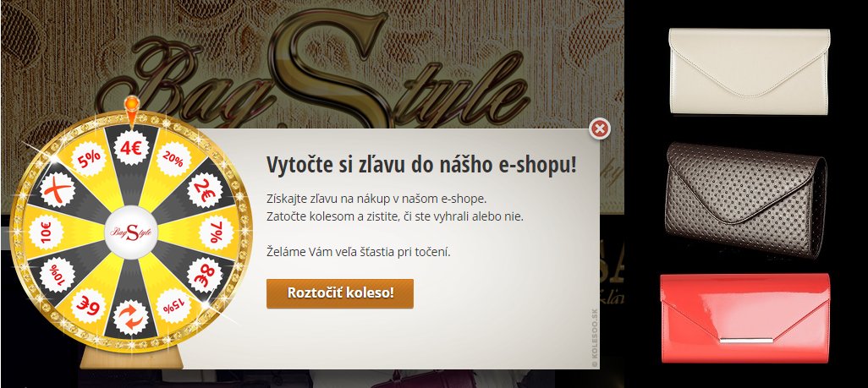Click the spin-again arrows segment

click(x=131, y=318)
